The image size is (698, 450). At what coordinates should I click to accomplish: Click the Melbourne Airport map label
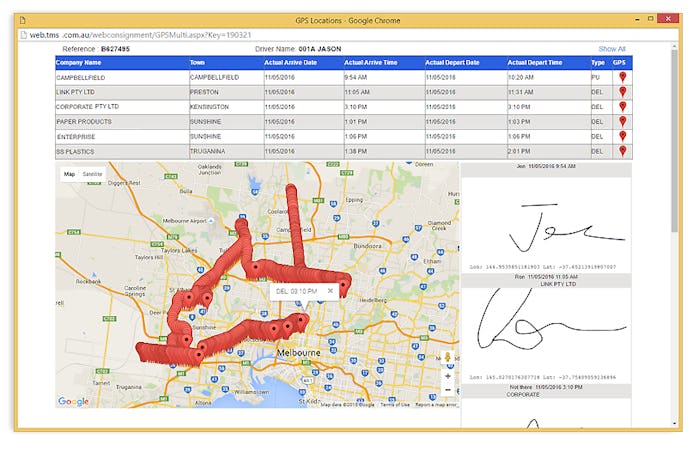coord(184,221)
